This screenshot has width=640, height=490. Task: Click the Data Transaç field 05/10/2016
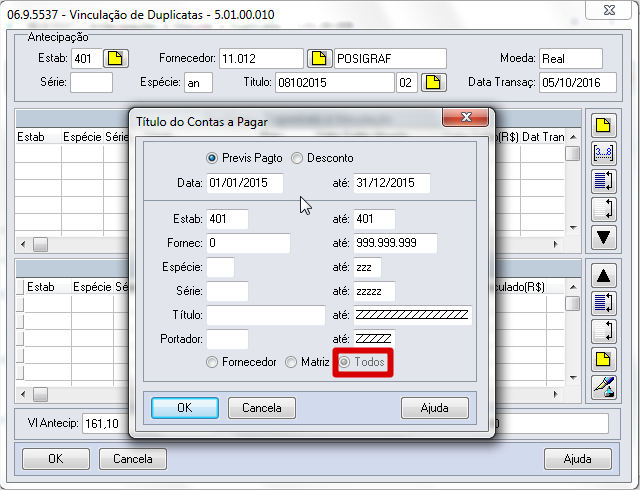578,83
